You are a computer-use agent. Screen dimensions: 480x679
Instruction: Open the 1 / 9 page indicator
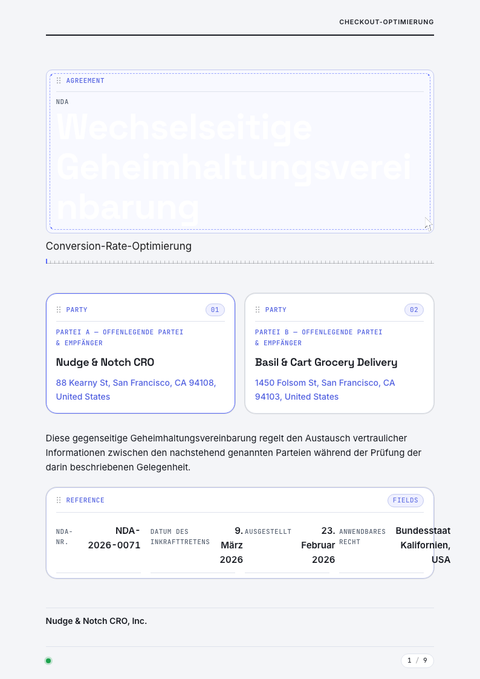pos(417,660)
